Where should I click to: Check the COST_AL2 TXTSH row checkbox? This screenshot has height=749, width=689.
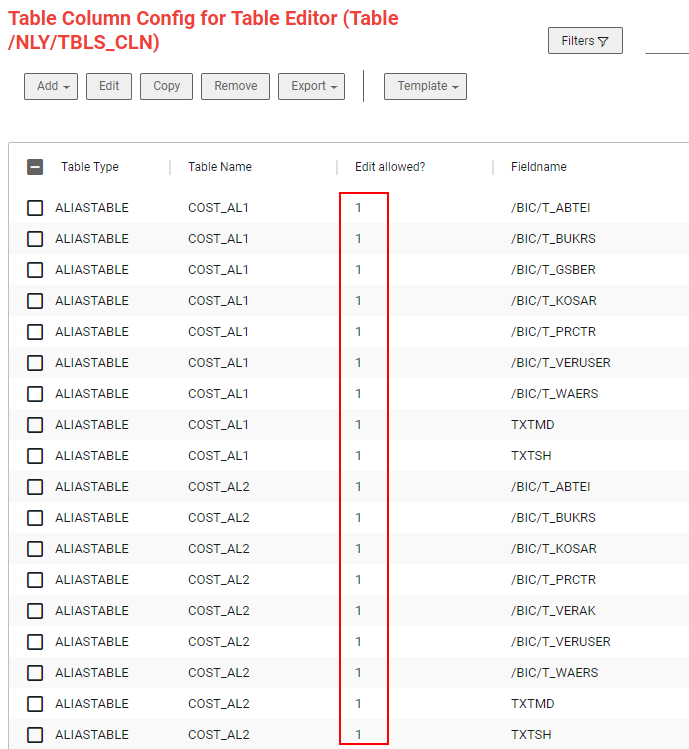click(35, 735)
